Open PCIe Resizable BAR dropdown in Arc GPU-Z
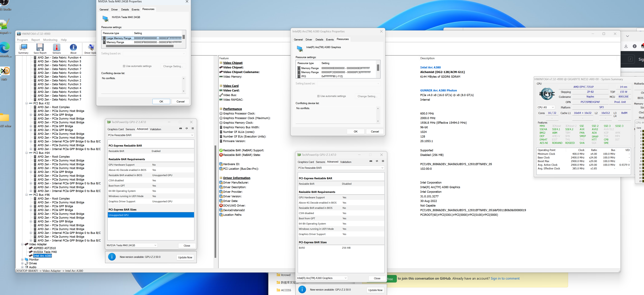 coord(341,168)
